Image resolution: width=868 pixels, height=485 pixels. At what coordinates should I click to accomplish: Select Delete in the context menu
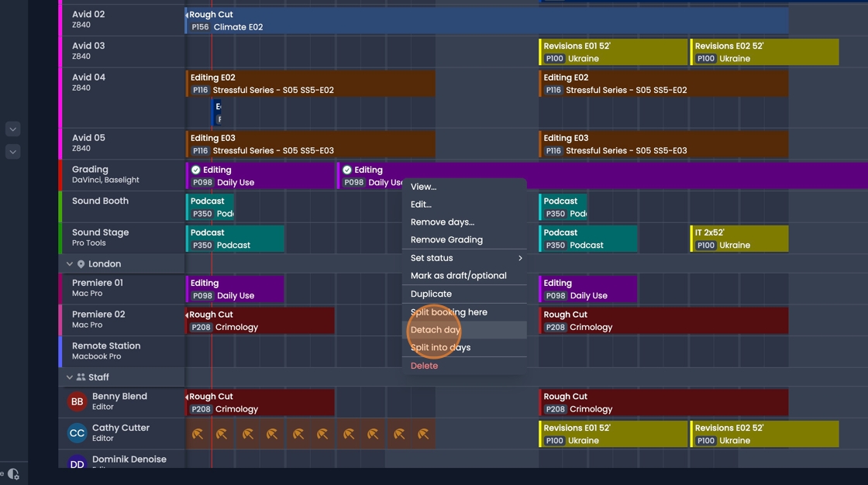point(424,366)
